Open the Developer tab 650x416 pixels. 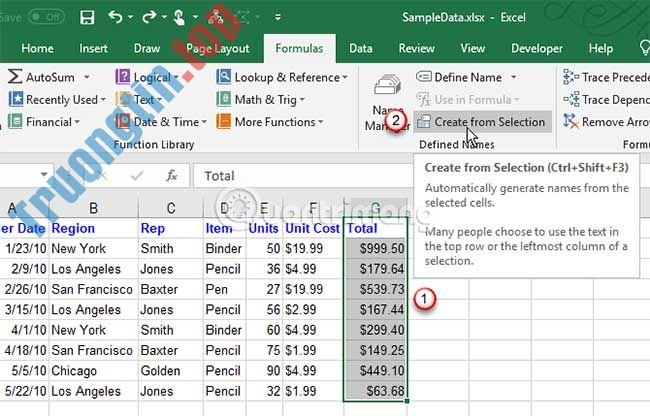point(537,48)
